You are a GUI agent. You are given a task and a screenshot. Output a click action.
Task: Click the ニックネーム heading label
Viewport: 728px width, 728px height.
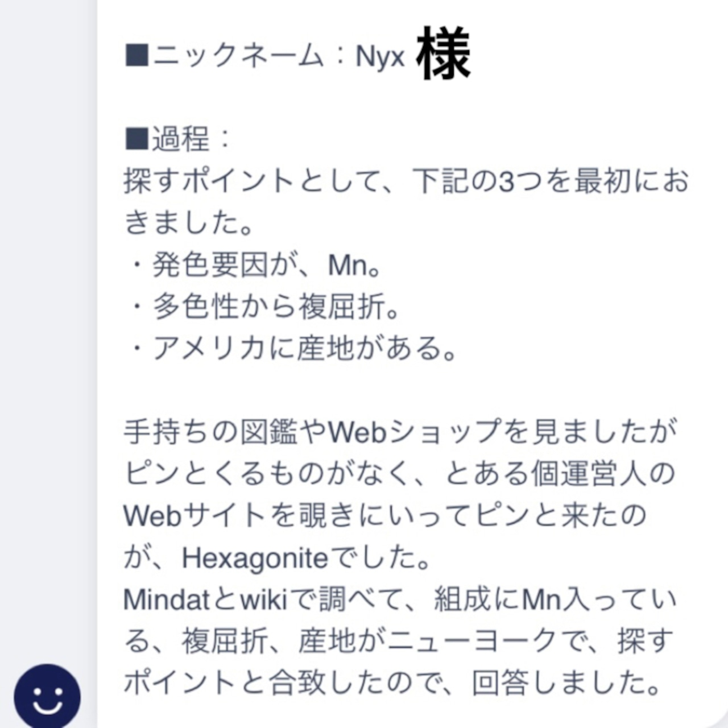click(x=238, y=56)
